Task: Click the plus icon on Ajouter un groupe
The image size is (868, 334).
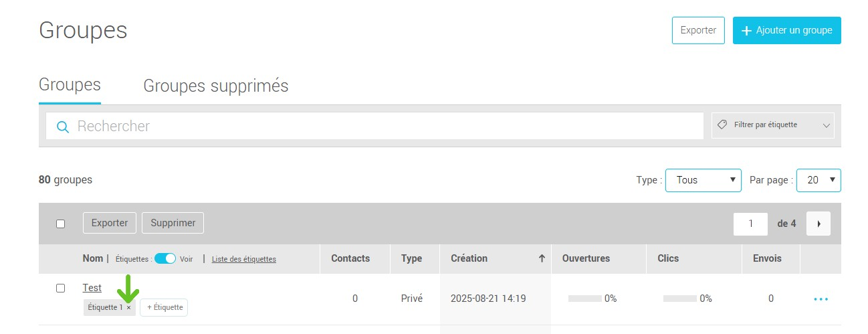Action: point(747,31)
